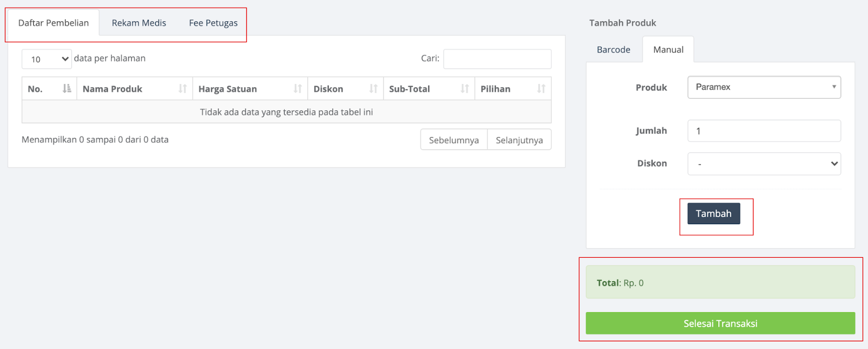
Task: Switch to Rekam Medis tab
Action: (x=139, y=23)
